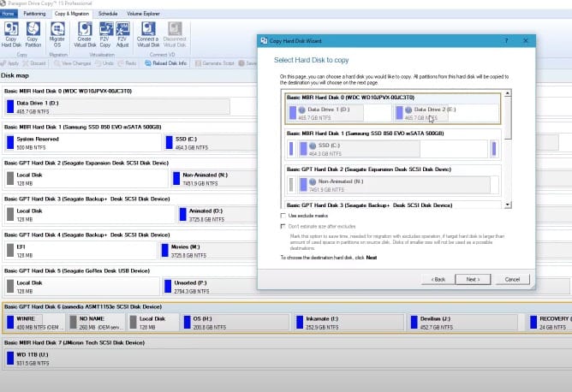Image resolution: width=572 pixels, height=392 pixels.
Task: Open Create Virtual Disk tool
Action: 85,34
